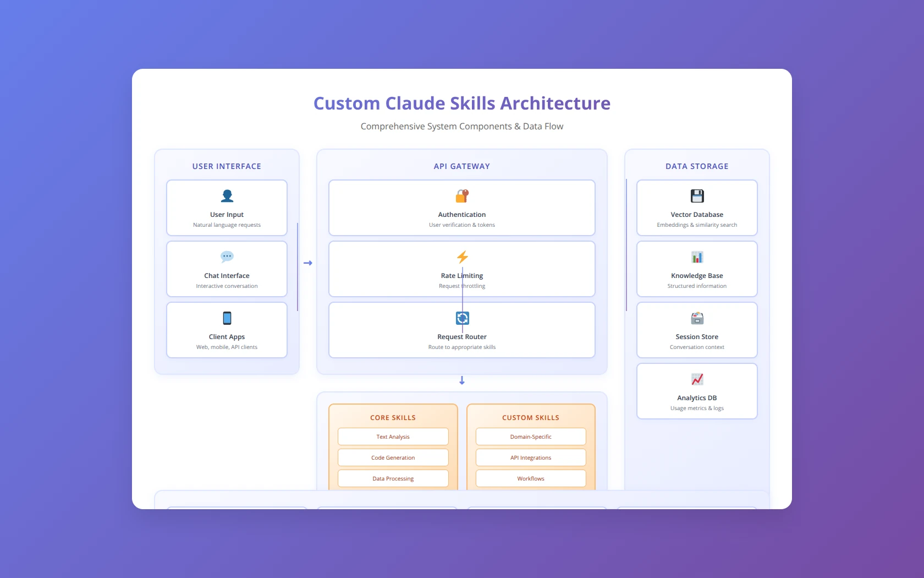Click the "User verification & tokens" description
This screenshot has height=578, width=924.
click(x=462, y=225)
